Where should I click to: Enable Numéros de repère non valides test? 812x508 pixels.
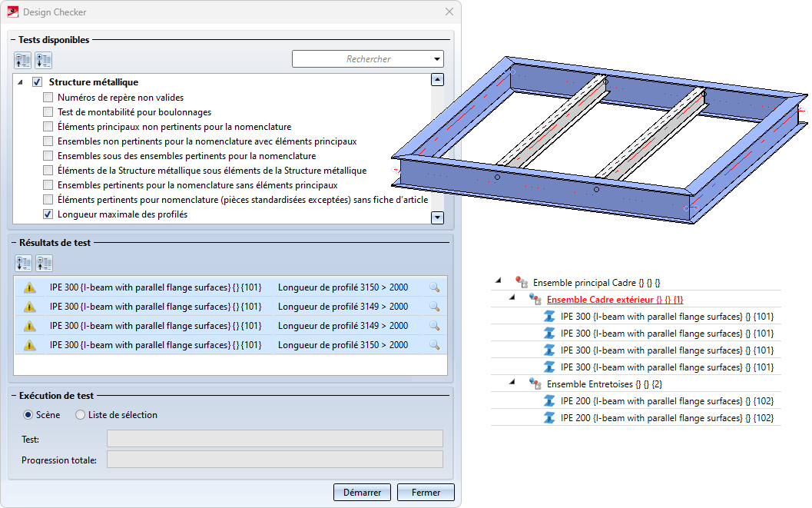48,98
